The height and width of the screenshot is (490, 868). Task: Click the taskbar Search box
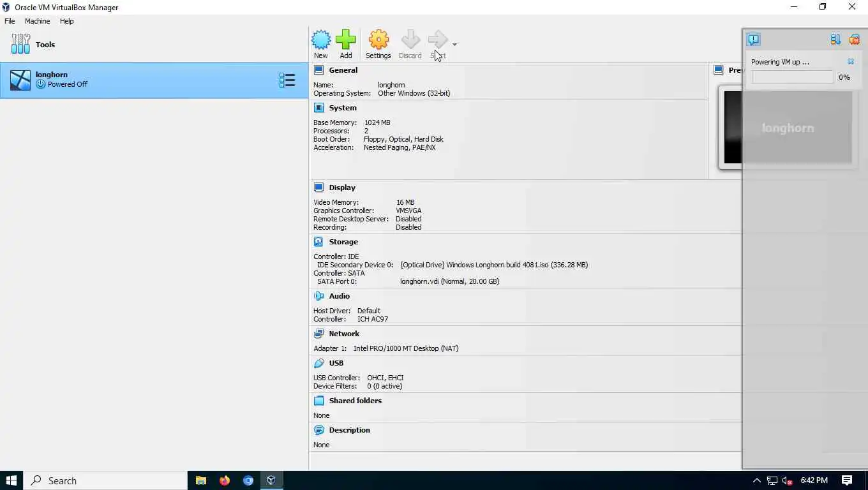coord(105,480)
